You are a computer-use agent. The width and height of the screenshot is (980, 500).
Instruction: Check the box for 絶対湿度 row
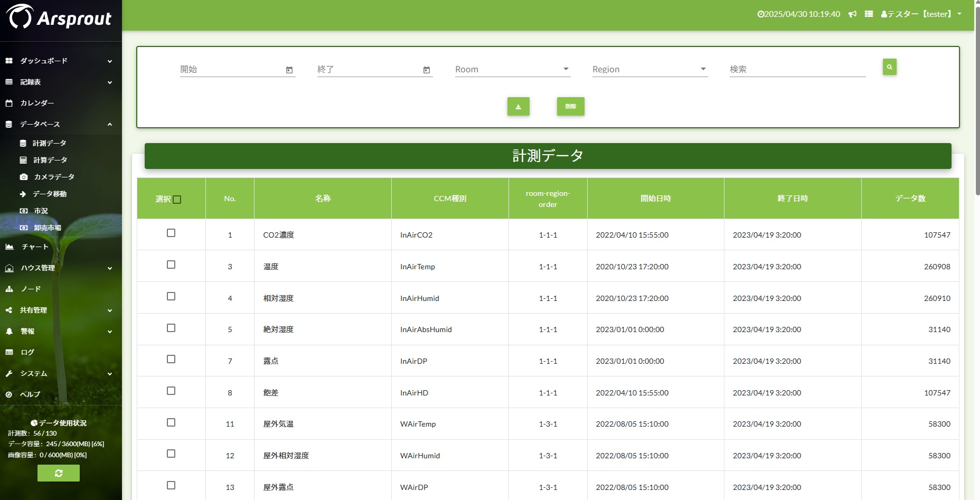click(171, 328)
